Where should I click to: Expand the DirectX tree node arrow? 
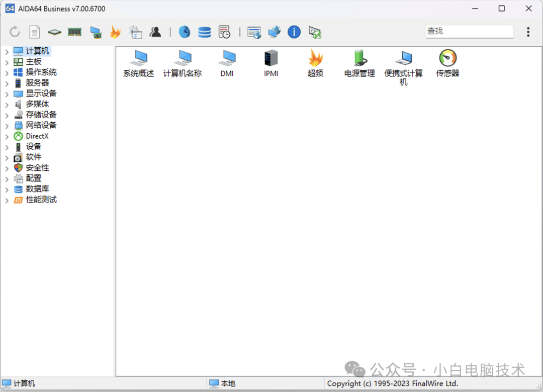click(7, 137)
